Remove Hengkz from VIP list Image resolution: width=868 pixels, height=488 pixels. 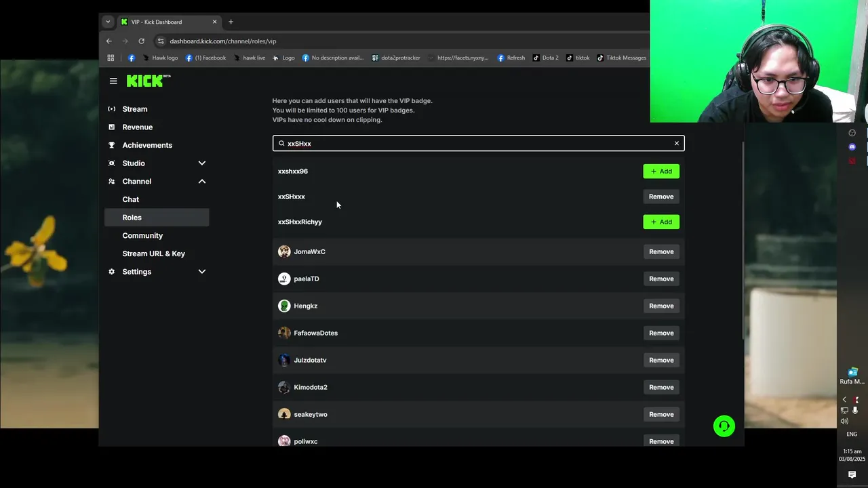[661, 306]
